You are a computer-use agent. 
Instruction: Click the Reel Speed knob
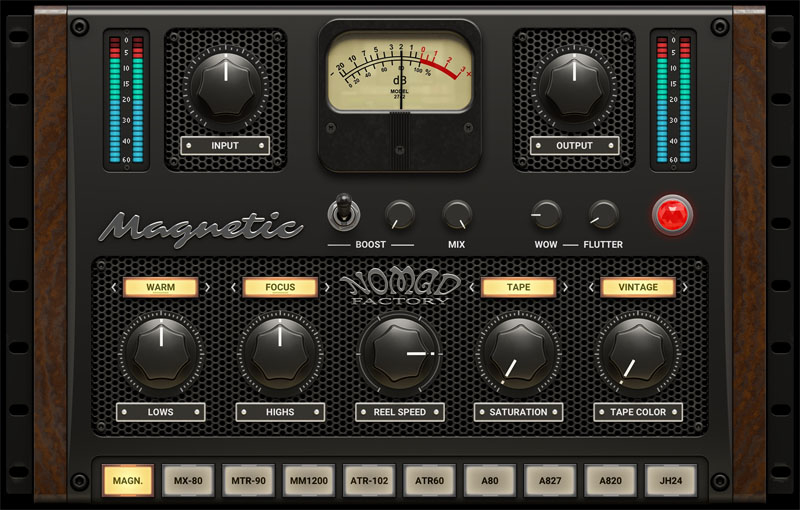coord(399,353)
